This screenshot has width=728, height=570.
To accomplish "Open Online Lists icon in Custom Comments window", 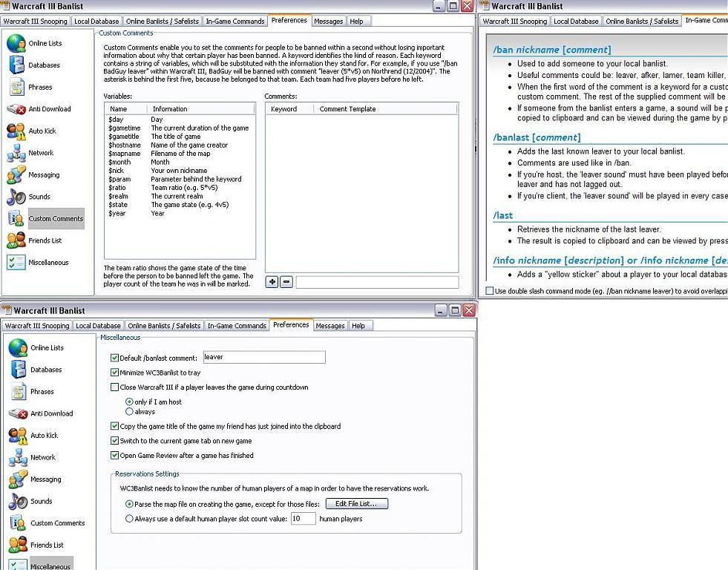I will (16, 43).
